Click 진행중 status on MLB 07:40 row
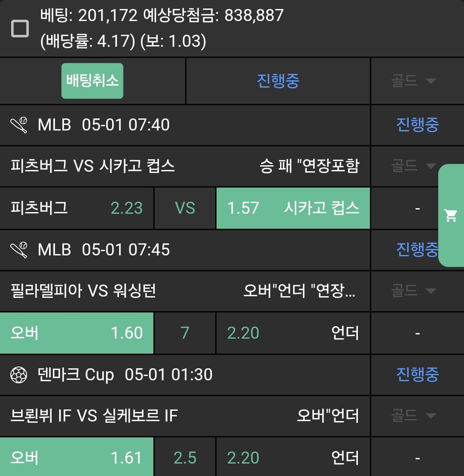This screenshot has width=464, height=476. [417, 125]
